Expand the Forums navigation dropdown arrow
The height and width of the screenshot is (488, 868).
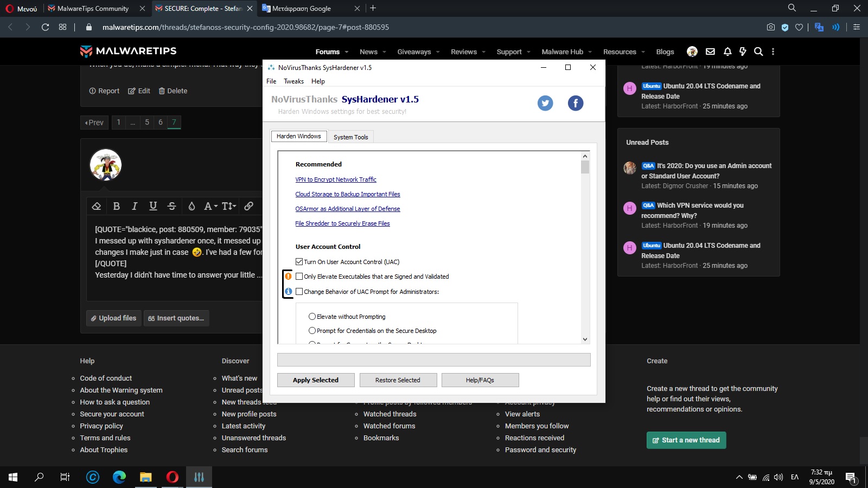pos(346,52)
